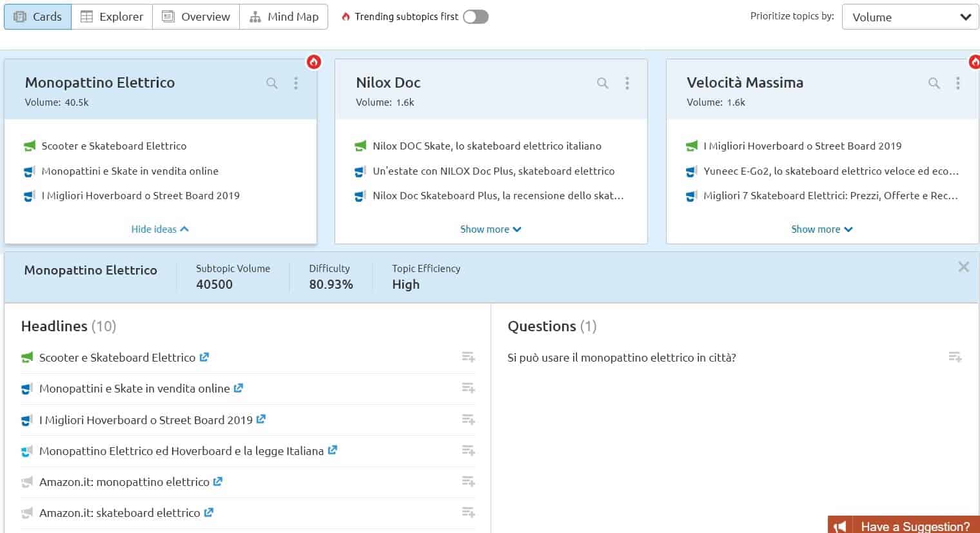This screenshot has height=533, width=980.
Task: Click search icon on Velocità Massima card
Action: coord(934,83)
